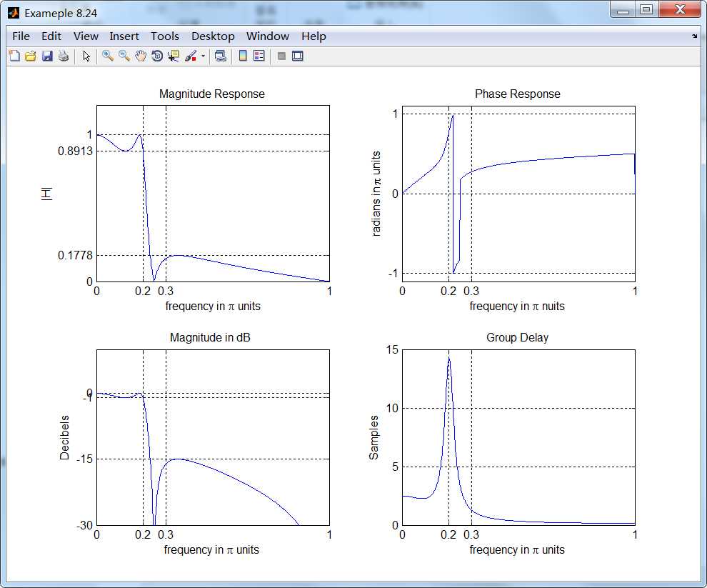The image size is (707, 588).
Task: Activate the Zoom Out tool
Action: coord(124,56)
